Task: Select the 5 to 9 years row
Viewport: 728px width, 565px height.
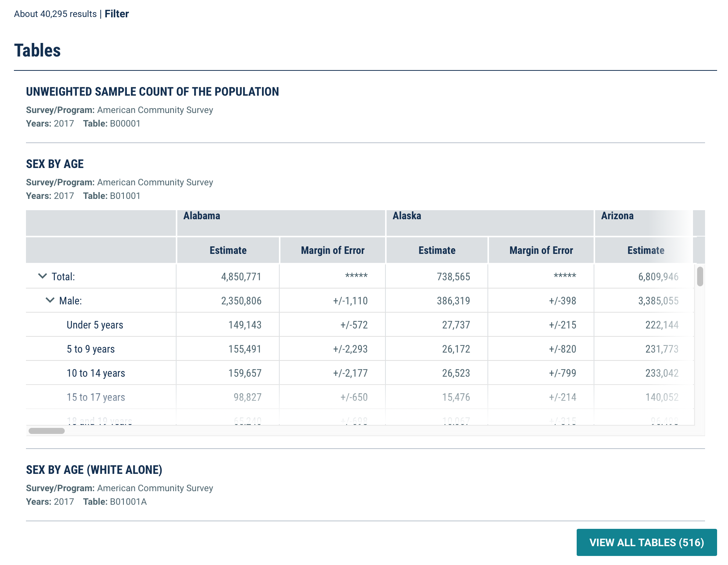Action: tap(91, 349)
